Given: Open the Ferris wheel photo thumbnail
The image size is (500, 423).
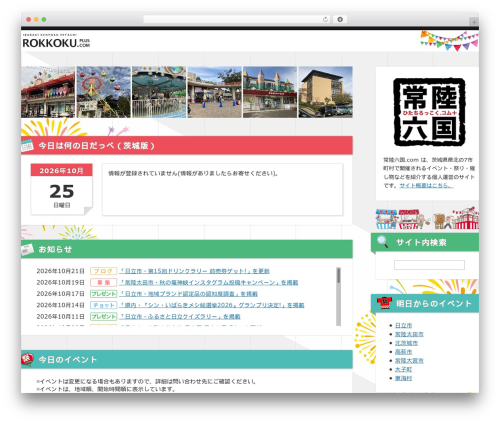Looking at the screenshot, I should coord(104,92).
